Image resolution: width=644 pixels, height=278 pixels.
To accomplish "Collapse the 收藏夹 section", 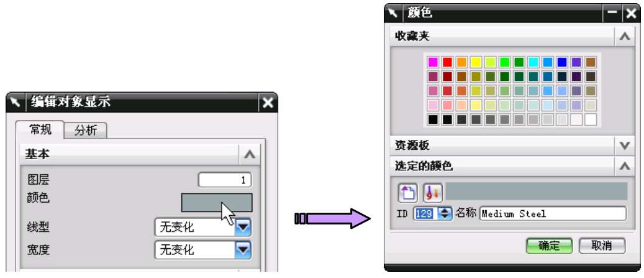I will pyautogui.click(x=624, y=37).
